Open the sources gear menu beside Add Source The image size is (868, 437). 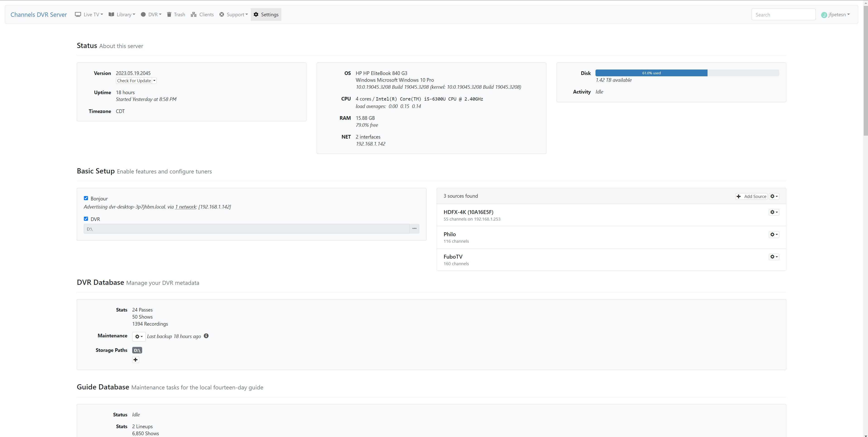tap(774, 196)
